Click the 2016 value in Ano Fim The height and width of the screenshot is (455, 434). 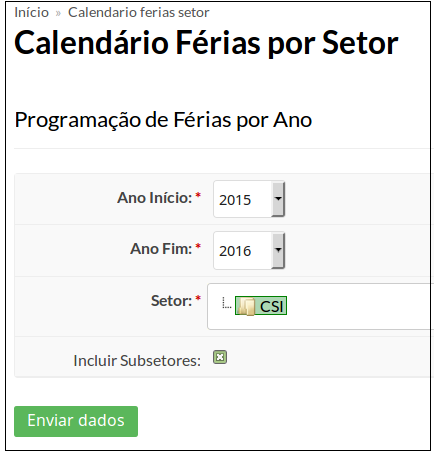(235, 251)
